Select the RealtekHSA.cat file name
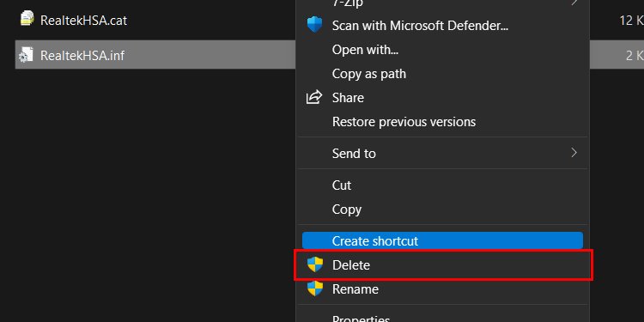Screen dimensions: 644x322 click(84, 20)
